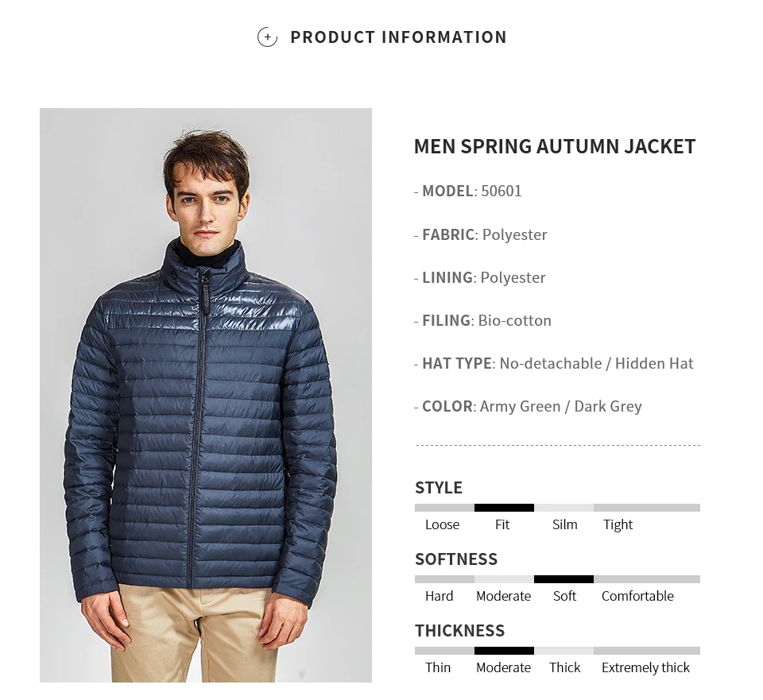This screenshot has width=763, height=700.
Task: Click the Comfortable label under Softness
Action: (x=637, y=596)
